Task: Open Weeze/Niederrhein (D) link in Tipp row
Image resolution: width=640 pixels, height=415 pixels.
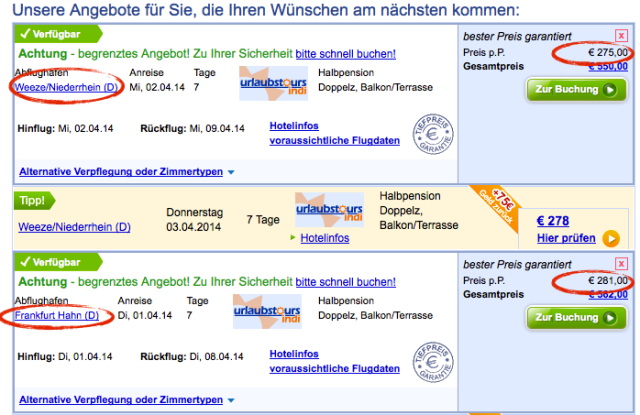Action: (74, 227)
